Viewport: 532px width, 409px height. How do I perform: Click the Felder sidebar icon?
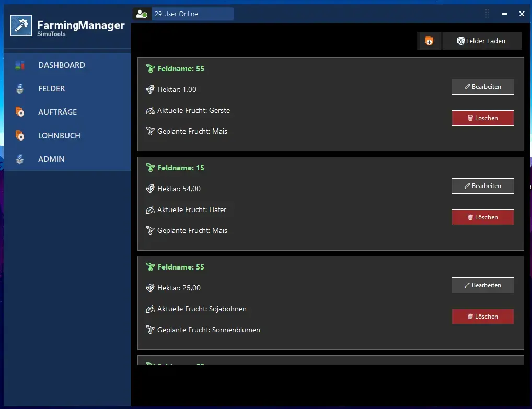tap(20, 89)
